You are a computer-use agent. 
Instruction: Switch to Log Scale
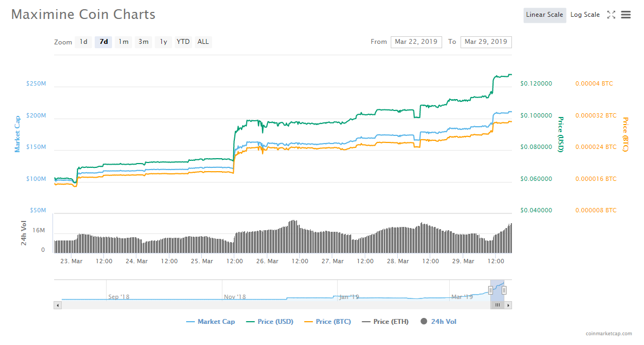pos(585,15)
